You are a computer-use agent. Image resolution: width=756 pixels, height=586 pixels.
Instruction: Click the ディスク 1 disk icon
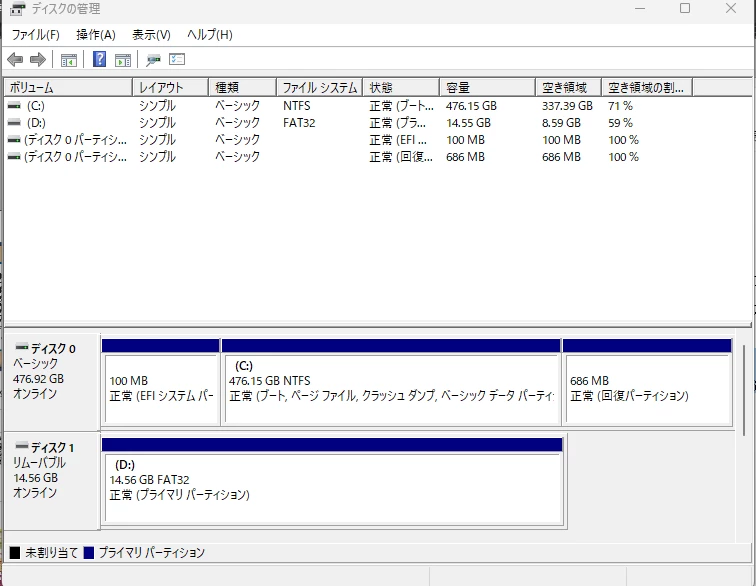tap(22, 446)
